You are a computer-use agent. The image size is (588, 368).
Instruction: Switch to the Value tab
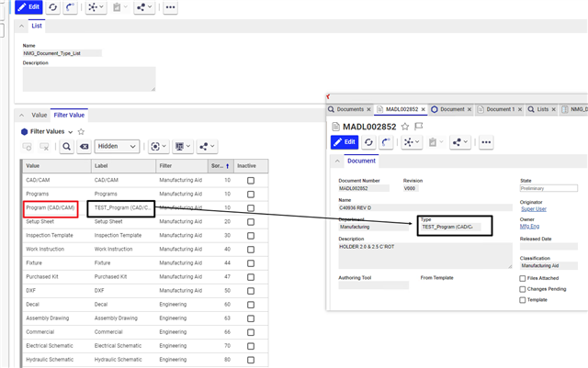40,116
